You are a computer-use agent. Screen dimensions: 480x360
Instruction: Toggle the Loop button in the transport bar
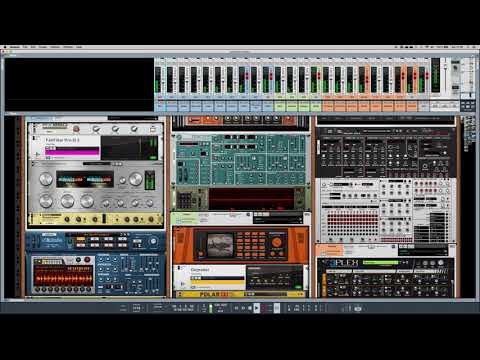pyautogui.click(x=277, y=308)
